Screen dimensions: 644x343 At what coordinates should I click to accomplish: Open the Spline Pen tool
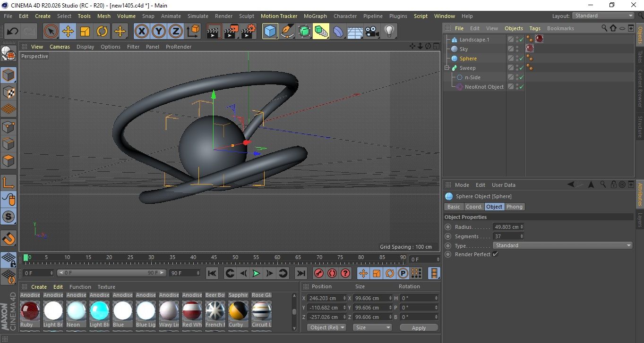287,32
